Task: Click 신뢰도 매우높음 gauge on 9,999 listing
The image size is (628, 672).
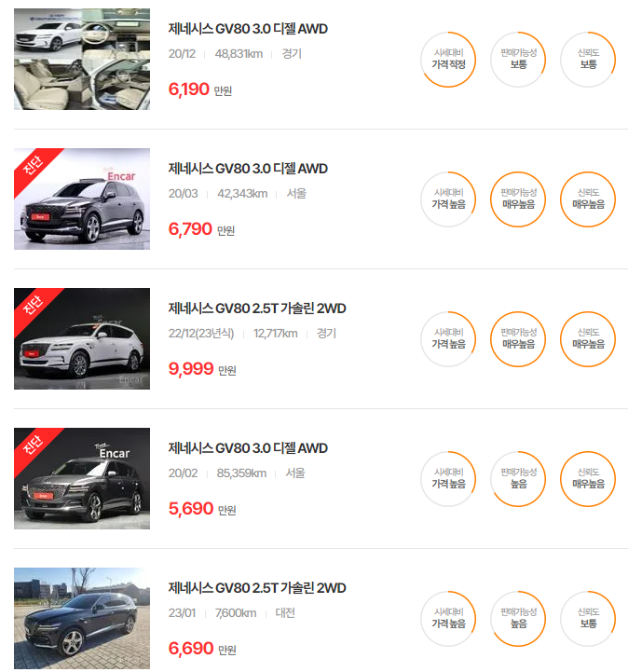Action: click(x=588, y=339)
